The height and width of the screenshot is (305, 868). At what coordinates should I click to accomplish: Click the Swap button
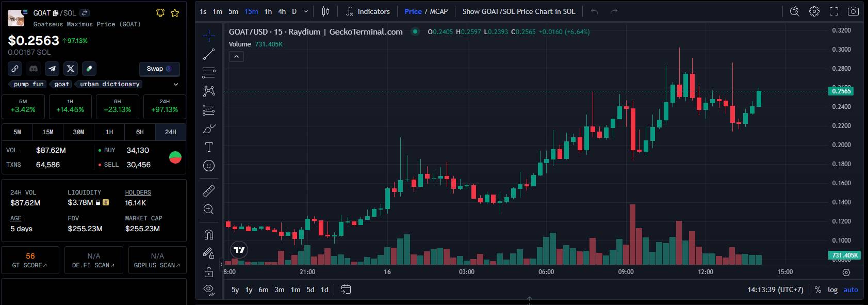click(x=159, y=69)
